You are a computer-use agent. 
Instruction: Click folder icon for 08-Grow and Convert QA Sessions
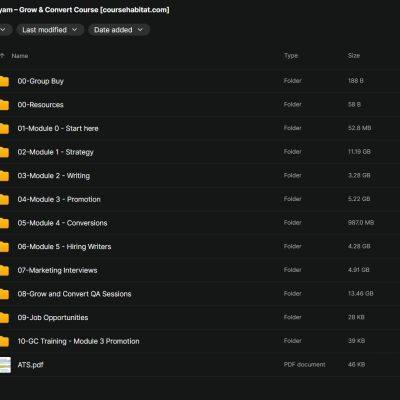(x=4, y=294)
